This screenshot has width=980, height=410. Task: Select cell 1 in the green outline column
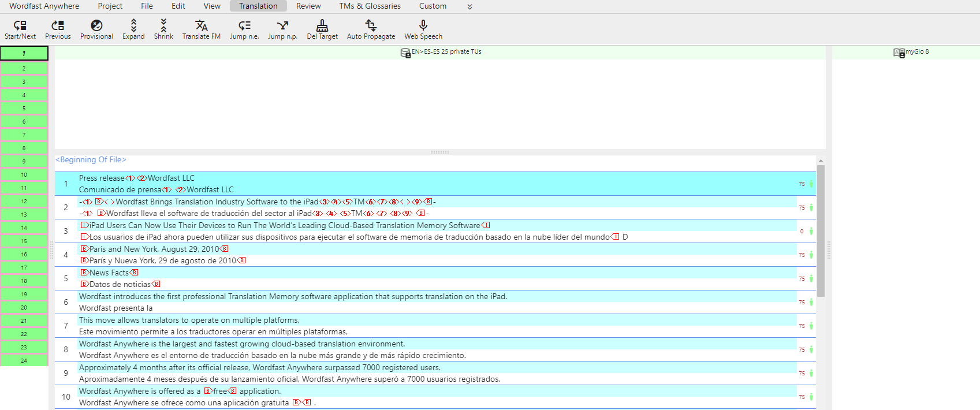pos(24,53)
